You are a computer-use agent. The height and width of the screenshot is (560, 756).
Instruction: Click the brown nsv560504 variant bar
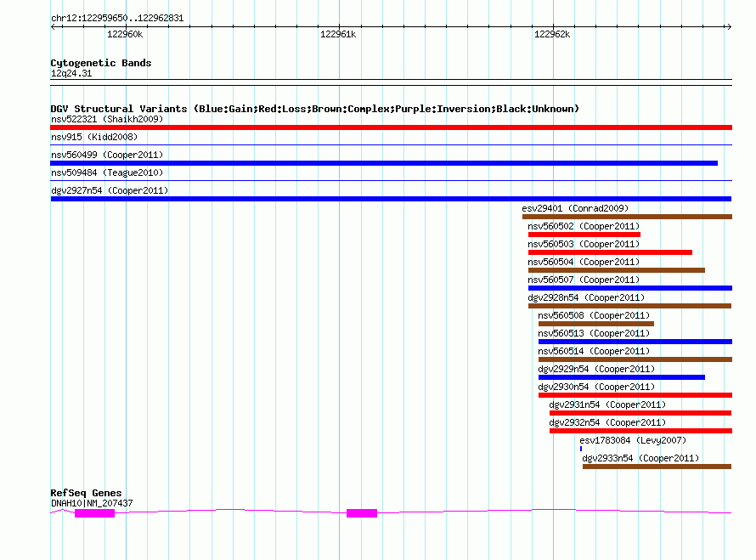click(x=617, y=270)
